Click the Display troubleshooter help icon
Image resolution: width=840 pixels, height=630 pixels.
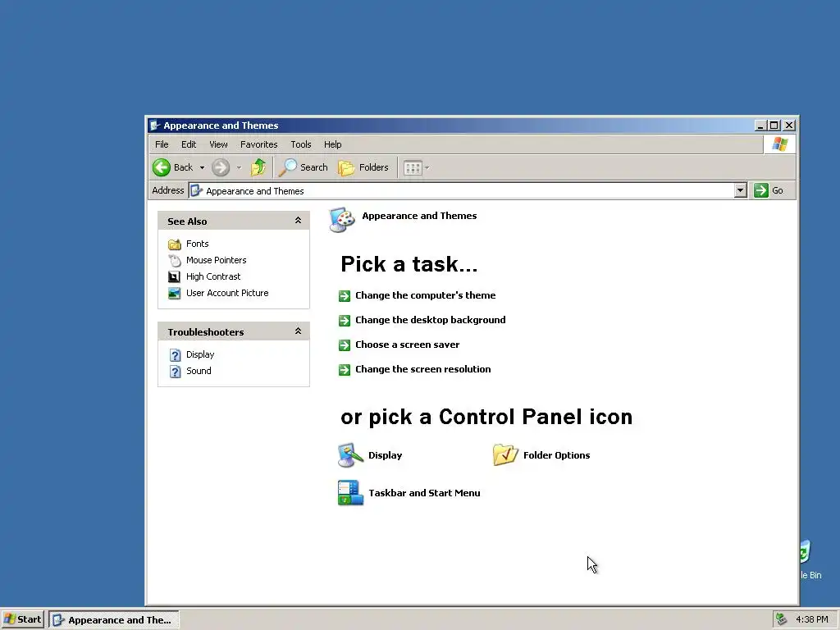(x=176, y=355)
